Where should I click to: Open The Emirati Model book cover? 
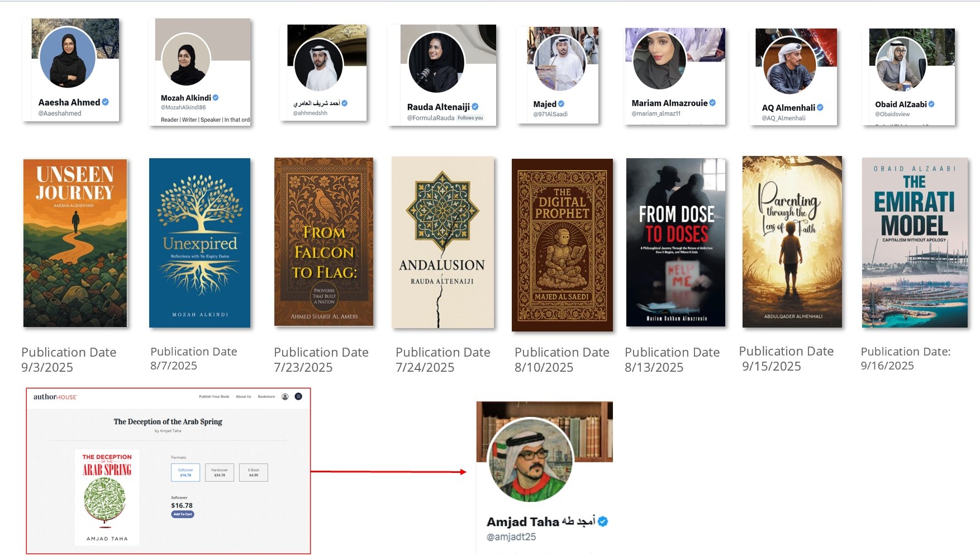pyautogui.click(x=915, y=243)
